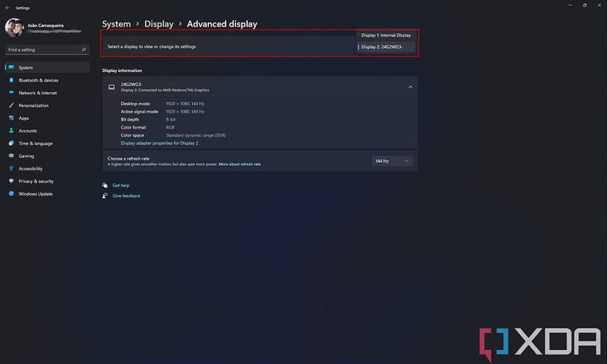Viewport: 607px width, 364px height.
Task: Click the Standard dynamic range (SDR) text
Action: point(196,135)
